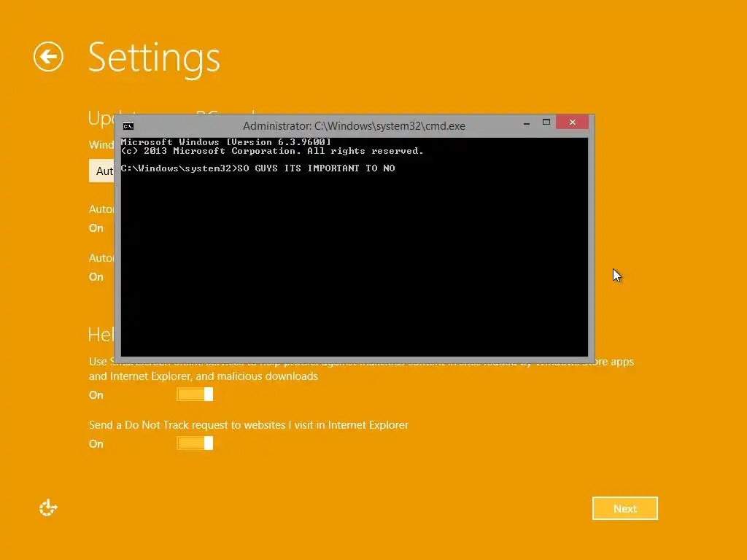Disable the Do Not Track request toggle
Screen dimensions: 747x560
click(x=195, y=443)
